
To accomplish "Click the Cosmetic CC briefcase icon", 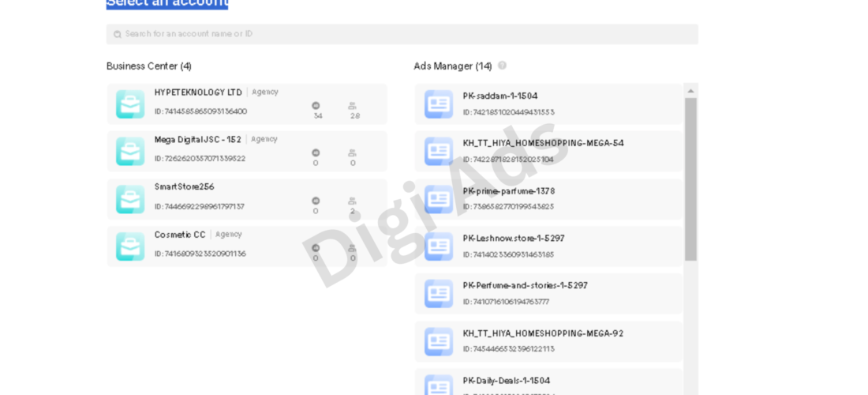I will pyautogui.click(x=130, y=246).
